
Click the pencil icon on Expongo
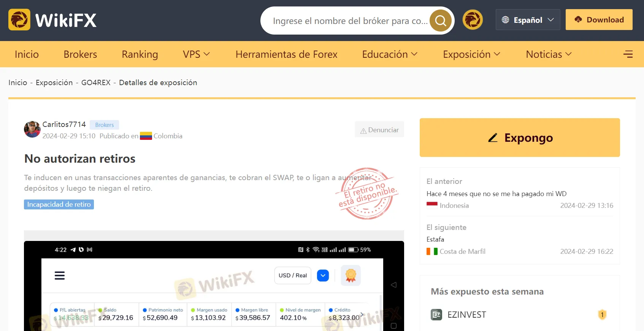[493, 138]
